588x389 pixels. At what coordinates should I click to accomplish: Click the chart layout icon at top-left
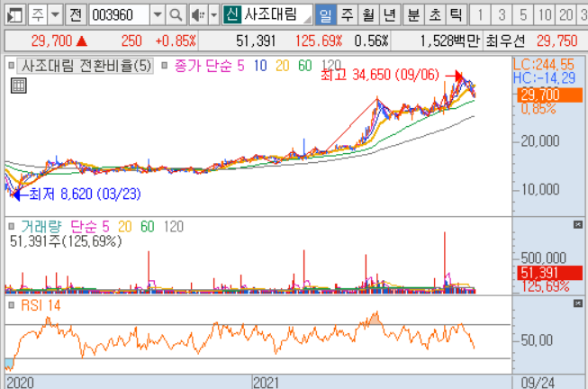14,15
